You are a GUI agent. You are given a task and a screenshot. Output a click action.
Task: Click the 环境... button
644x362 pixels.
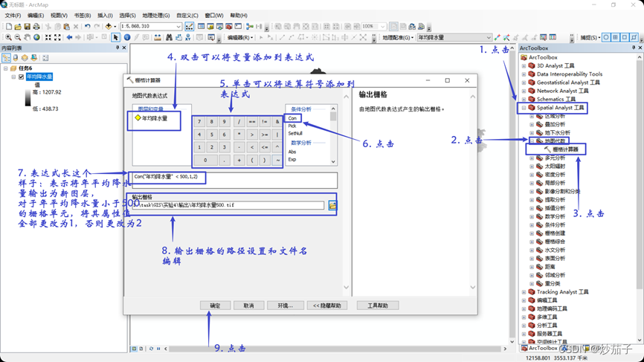click(x=285, y=306)
